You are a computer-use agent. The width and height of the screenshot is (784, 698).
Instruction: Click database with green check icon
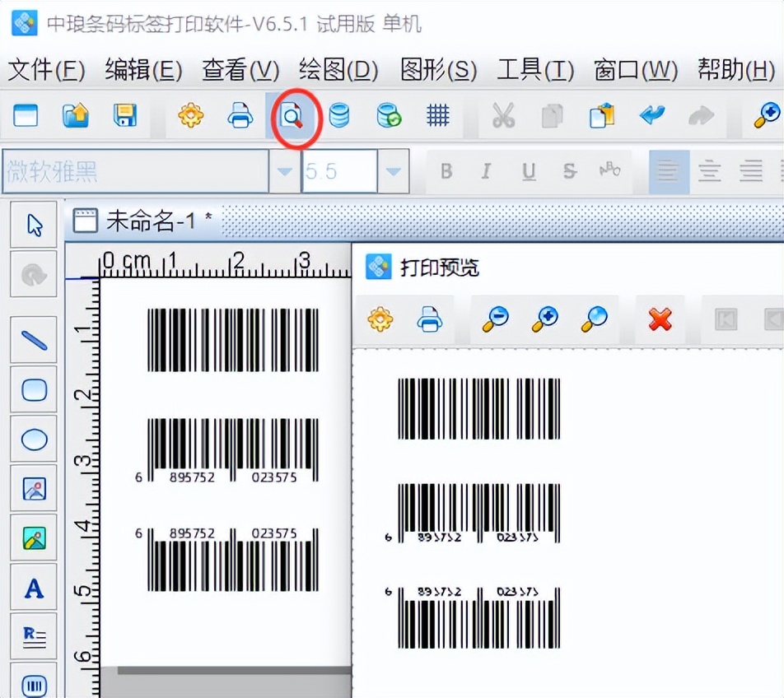(x=389, y=115)
